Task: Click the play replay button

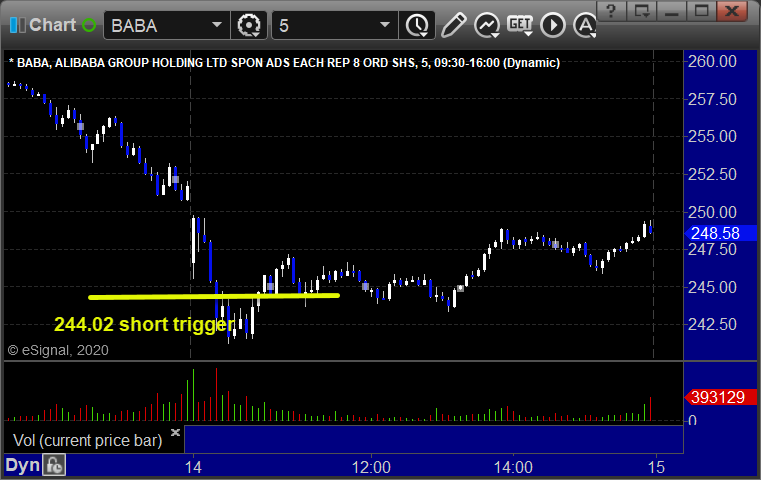Action: 553,25
